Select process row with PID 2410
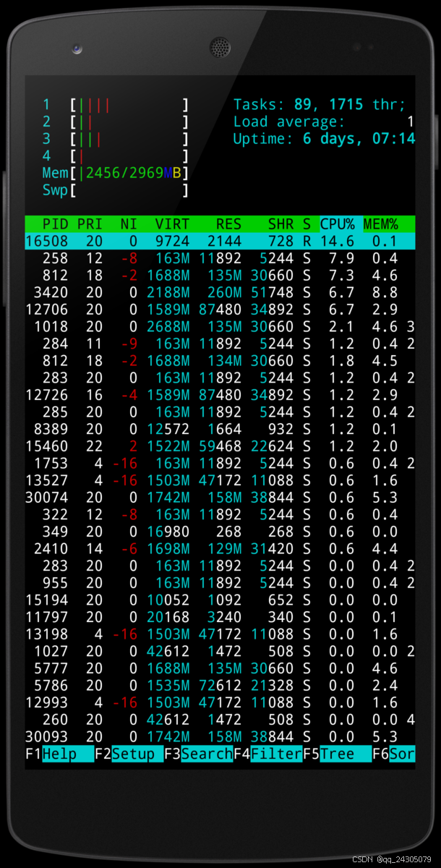This screenshot has height=868, width=441. (220, 549)
